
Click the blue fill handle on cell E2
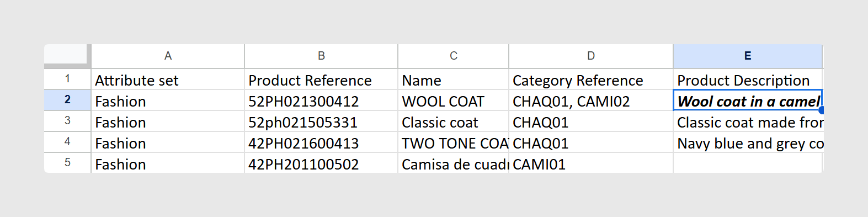point(821,110)
